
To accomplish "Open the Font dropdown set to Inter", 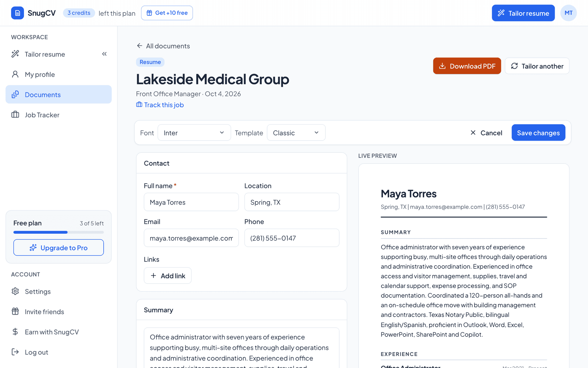I will click(x=194, y=132).
